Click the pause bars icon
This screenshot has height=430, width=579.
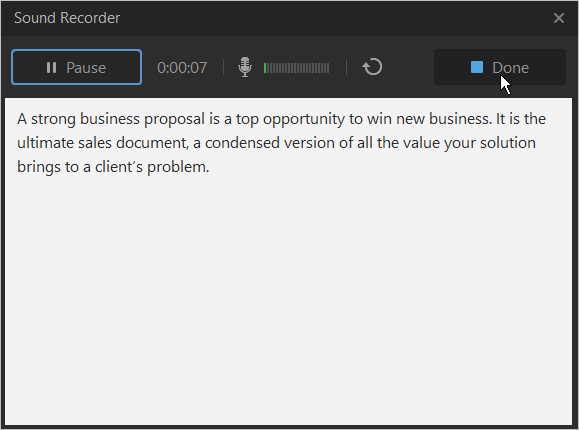pos(51,68)
